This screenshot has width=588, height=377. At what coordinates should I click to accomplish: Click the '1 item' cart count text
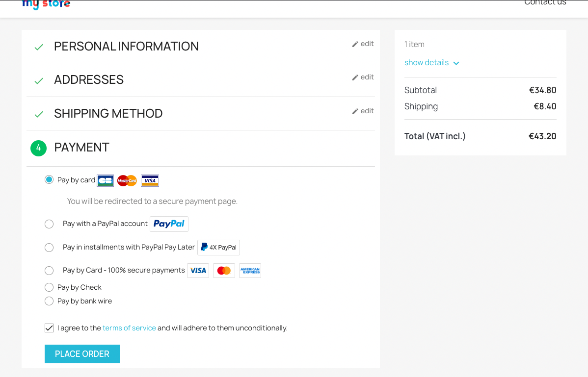tap(414, 44)
